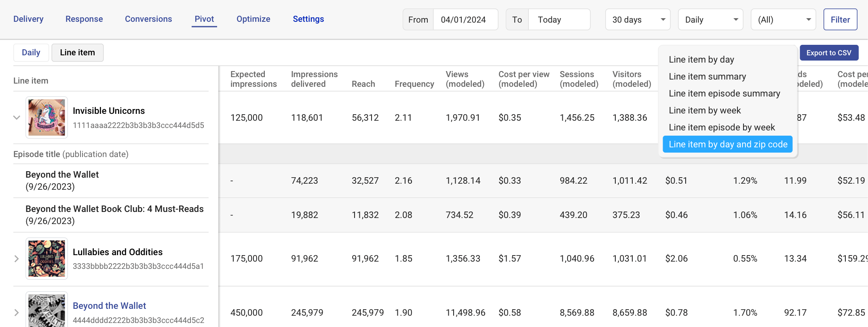This screenshot has width=868, height=327.
Task: Open the Settings tab
Action: (308, 19)
